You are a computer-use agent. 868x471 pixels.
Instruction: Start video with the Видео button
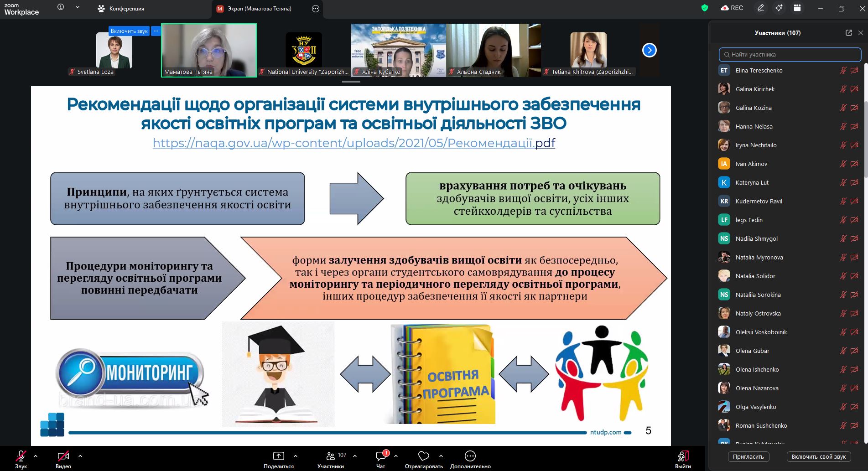pyautogui.click(x=63, y=459)
